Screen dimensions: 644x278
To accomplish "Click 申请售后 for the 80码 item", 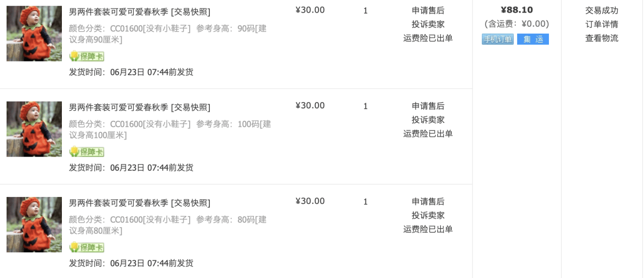I will click(428, 201).
